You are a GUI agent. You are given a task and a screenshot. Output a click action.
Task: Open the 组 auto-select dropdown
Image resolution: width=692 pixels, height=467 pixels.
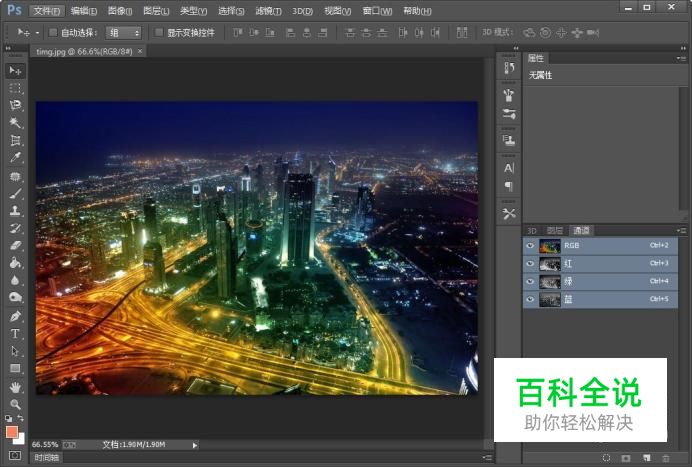pyautogui.click(x=124, y=33)
